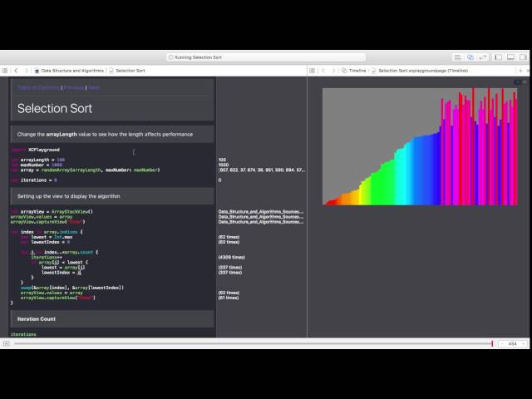
Task: Go back in Timeline editor history
Action: (x=323, y=71)
